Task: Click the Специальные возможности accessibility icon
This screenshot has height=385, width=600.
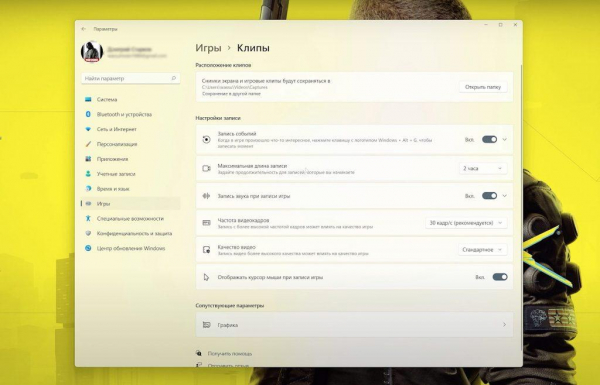Action: [x=88, y=219]
